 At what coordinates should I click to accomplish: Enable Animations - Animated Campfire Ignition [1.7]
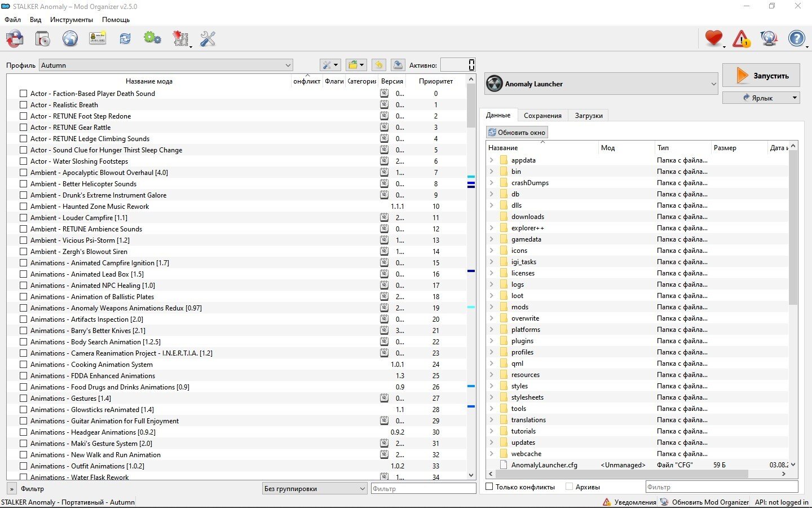tap(23, 262)
